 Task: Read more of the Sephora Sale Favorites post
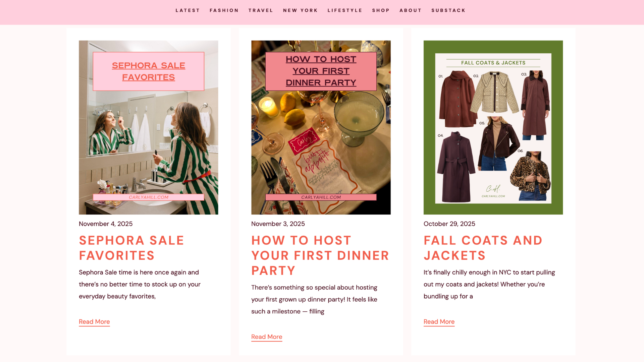[x=94, y=322]
